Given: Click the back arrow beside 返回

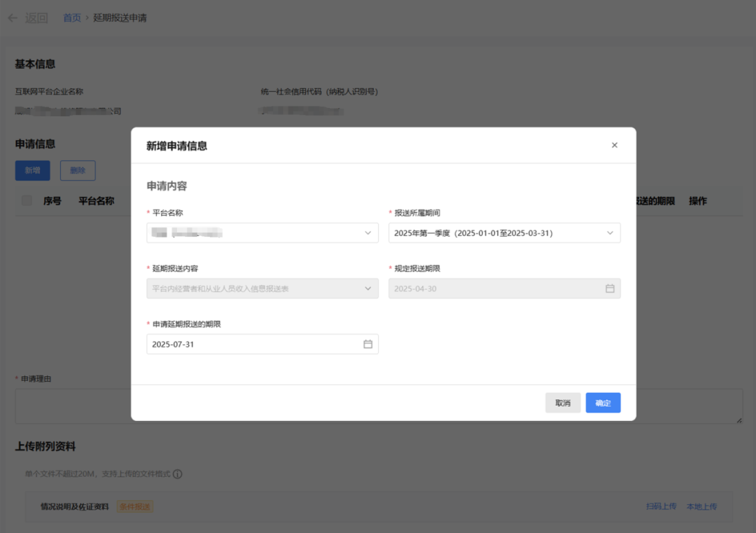Looking at the screenshot, I should pos(12,18).
